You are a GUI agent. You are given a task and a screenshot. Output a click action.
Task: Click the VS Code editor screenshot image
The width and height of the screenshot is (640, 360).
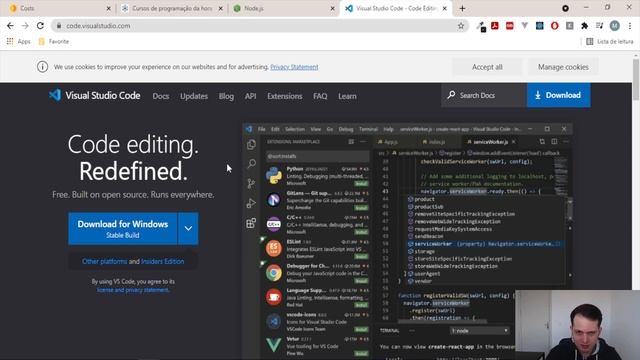click(x=407, y=241)
